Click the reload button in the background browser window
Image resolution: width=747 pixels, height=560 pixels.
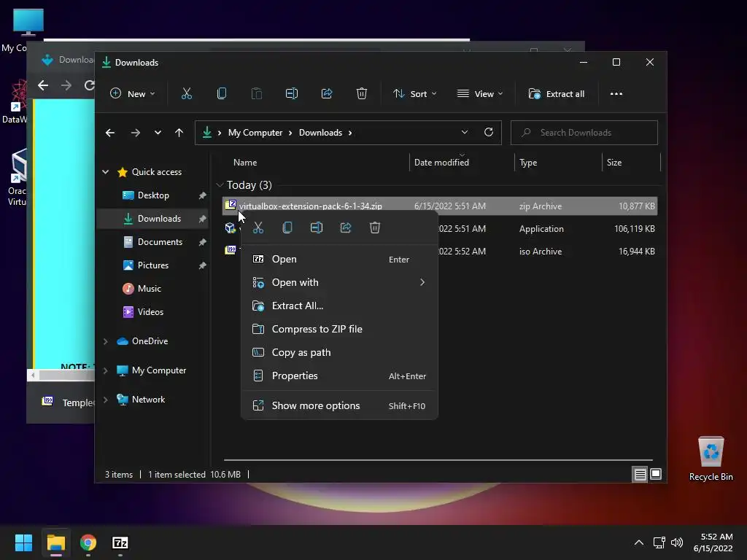[89, 85]
